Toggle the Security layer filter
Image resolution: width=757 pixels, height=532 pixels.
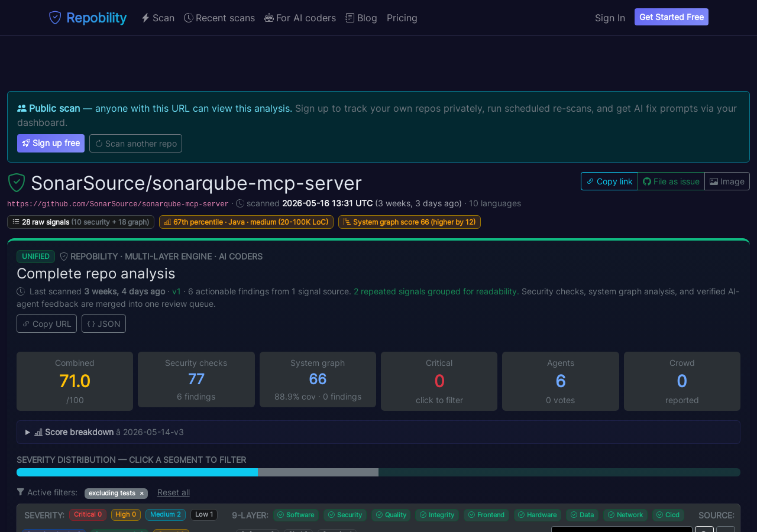[x=345, y=515]
